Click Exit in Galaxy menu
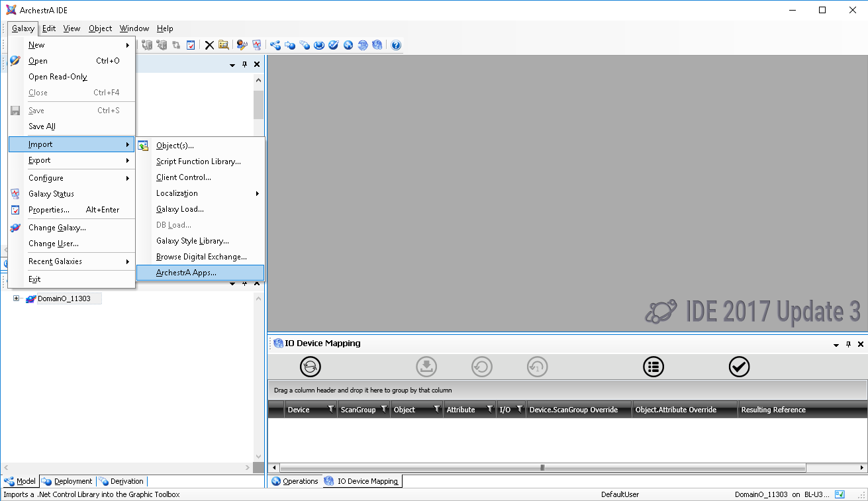This screenshot has height=501, width=868. coord(72,279)
